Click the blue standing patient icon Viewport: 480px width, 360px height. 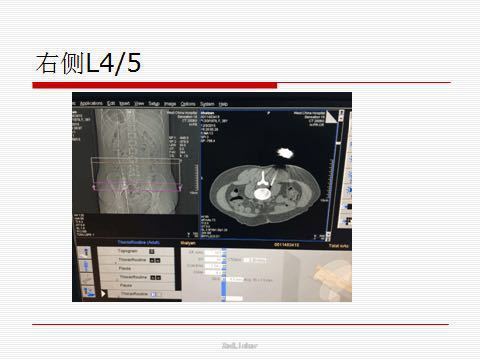pos(86,266)
